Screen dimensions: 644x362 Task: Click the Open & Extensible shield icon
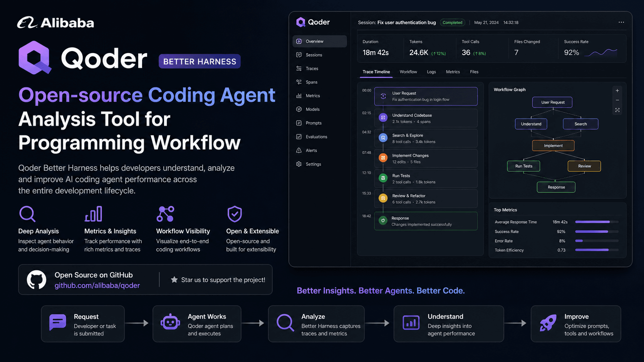click(x=235, y=214)
